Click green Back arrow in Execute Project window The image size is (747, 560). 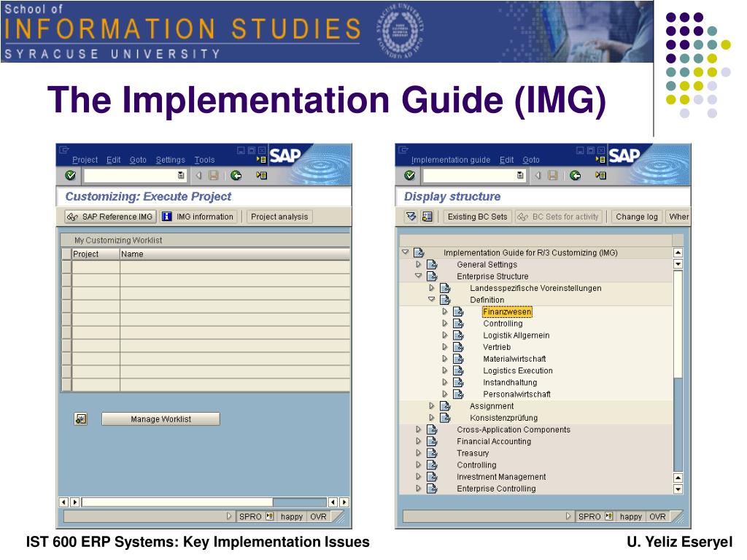[x=236, y=176]
